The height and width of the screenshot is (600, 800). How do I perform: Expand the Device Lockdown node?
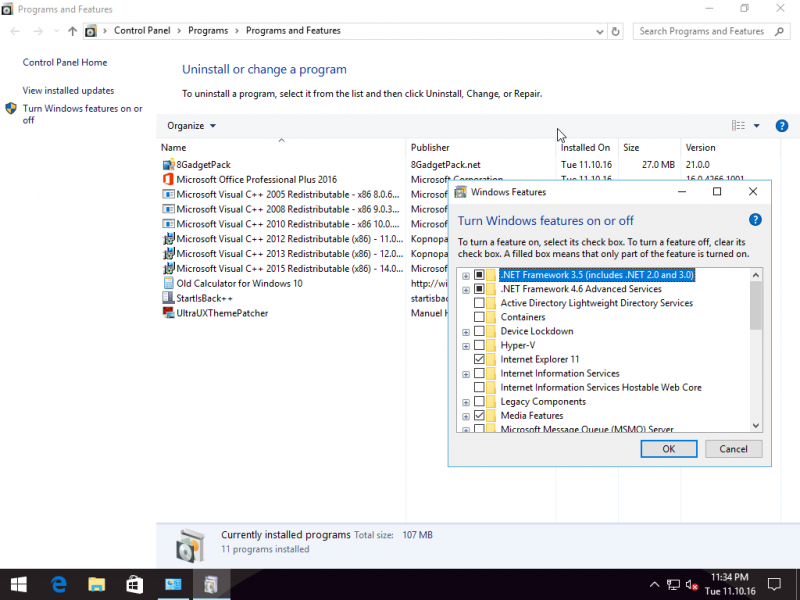coord(466,332)
